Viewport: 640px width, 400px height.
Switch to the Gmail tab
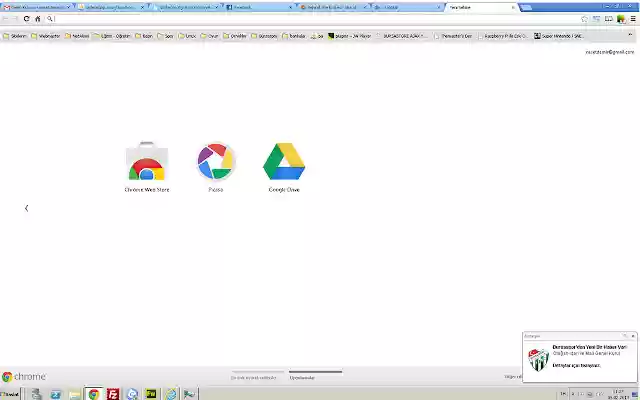click(x=37, y=7)
